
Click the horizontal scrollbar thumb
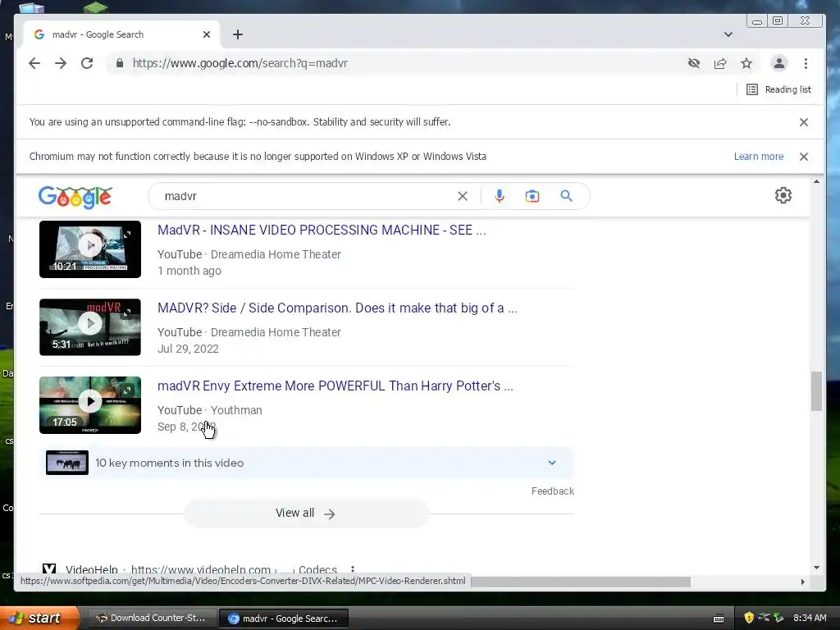click(x=581, y=582)
